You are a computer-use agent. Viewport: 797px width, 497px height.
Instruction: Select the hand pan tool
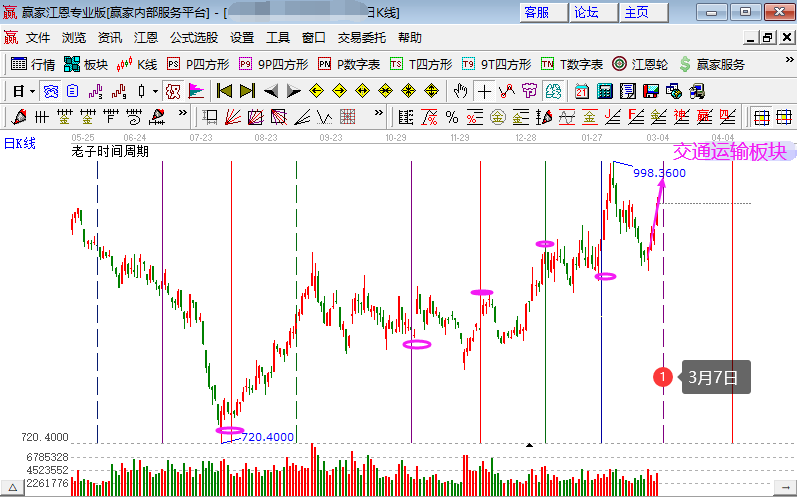(x=461, y=91)
